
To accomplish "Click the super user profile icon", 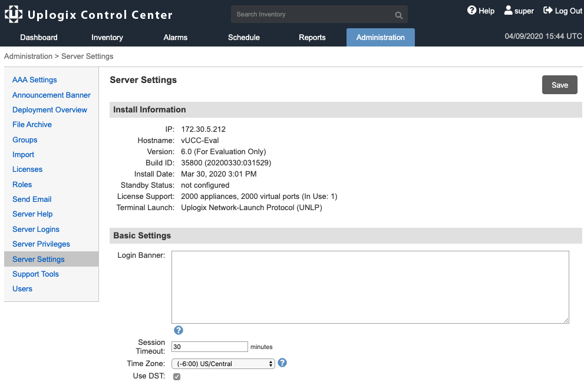I will [508, 11].
